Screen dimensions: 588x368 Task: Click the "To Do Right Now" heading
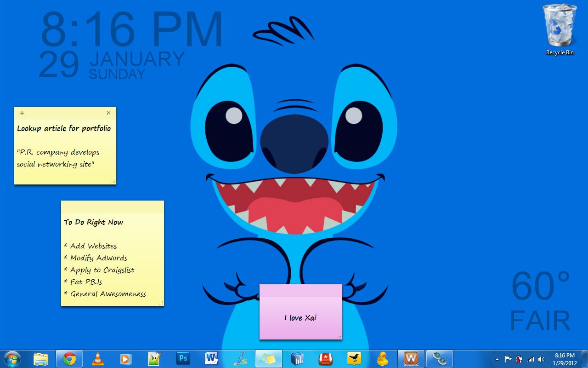tap(93, 222)
